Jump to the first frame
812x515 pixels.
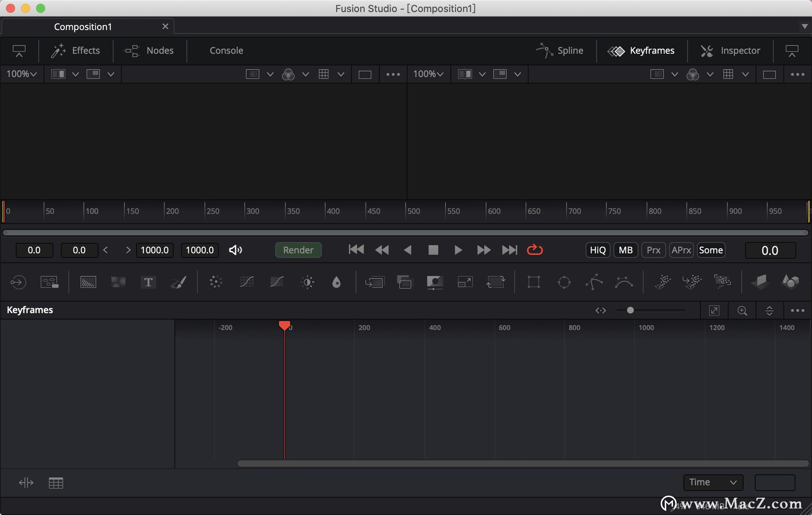point(356,250)
